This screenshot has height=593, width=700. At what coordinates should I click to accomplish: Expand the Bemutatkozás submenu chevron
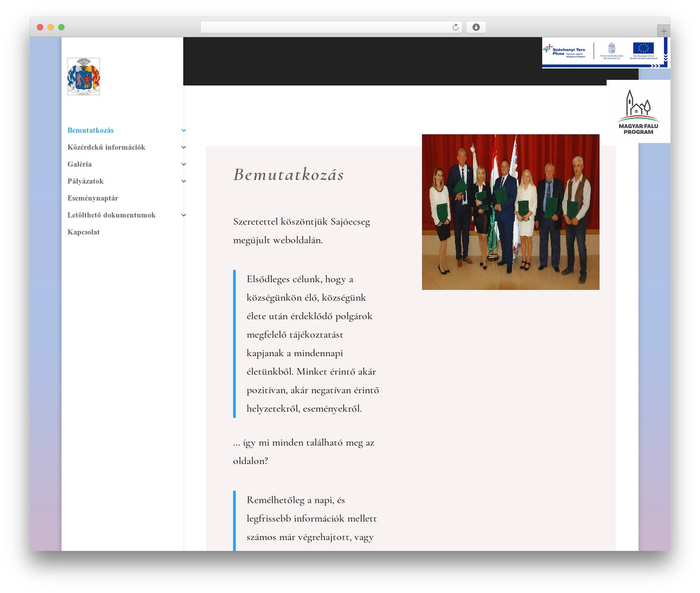(x=184, y=130)
